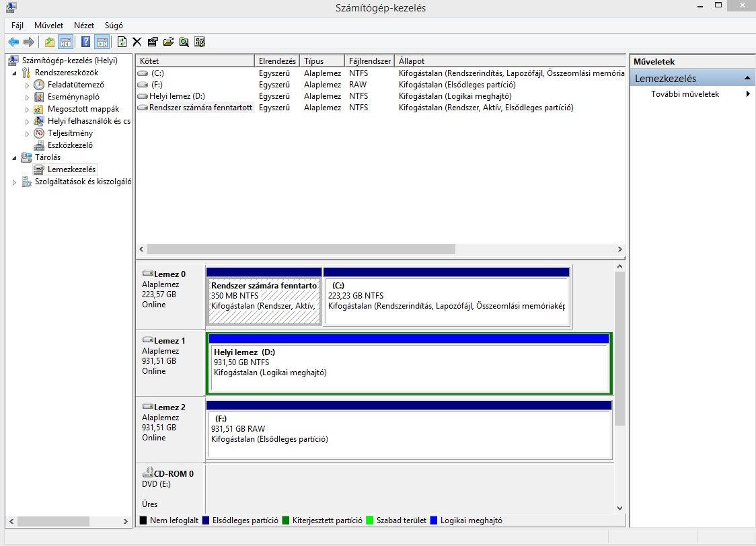756x546 pixels.
Task: Click the Eszközkezelő device icon
Action: (39, 145)
